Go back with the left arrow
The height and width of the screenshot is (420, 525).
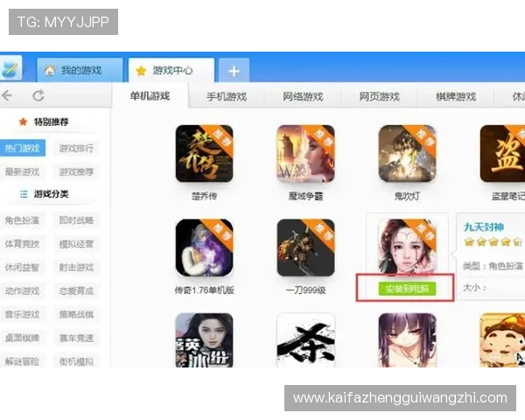pos(7,95)
